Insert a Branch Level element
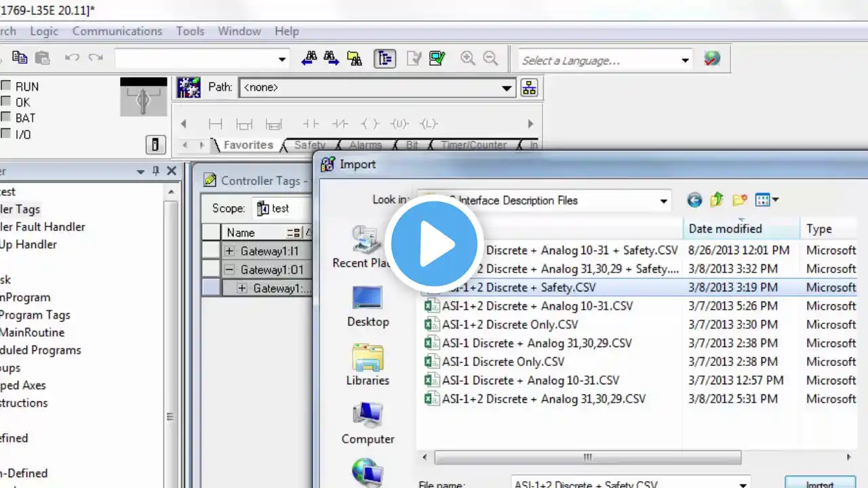 point(273,124)
